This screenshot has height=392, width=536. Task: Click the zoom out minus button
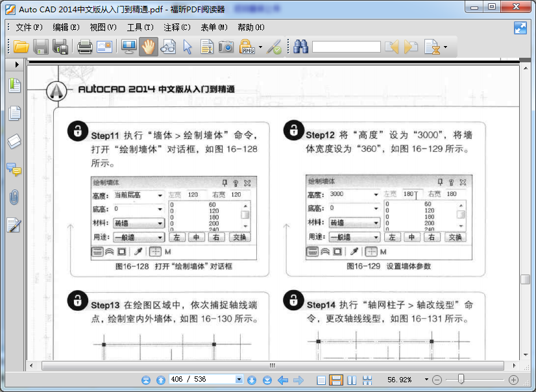437,380
